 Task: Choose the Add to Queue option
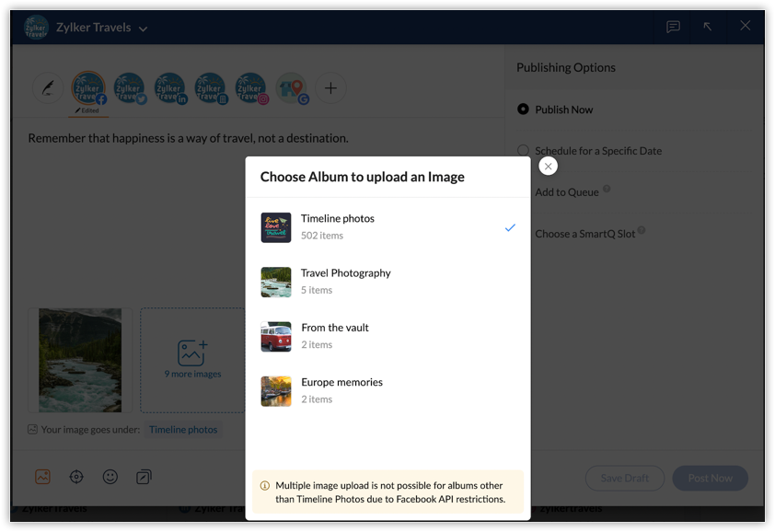click(x=567, y=192)
